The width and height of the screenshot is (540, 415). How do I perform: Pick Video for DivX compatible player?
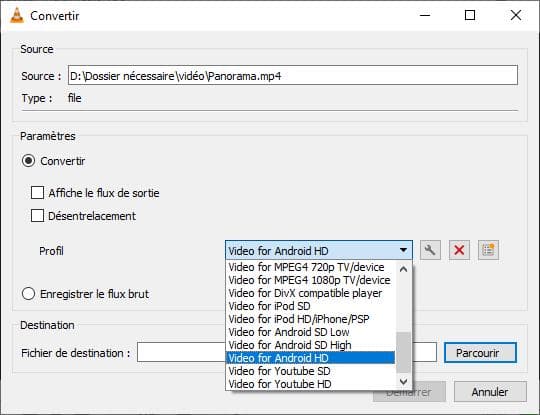pos(310,293)
